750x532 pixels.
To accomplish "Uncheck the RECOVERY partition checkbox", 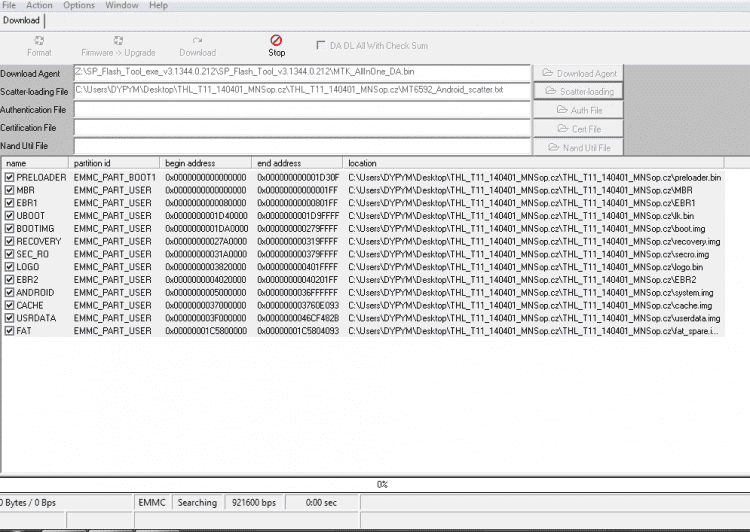I will tap(9, 242).
